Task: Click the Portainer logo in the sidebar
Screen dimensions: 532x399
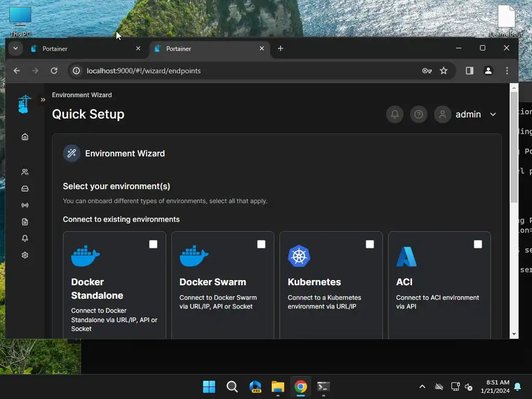Action: point(24,104)
